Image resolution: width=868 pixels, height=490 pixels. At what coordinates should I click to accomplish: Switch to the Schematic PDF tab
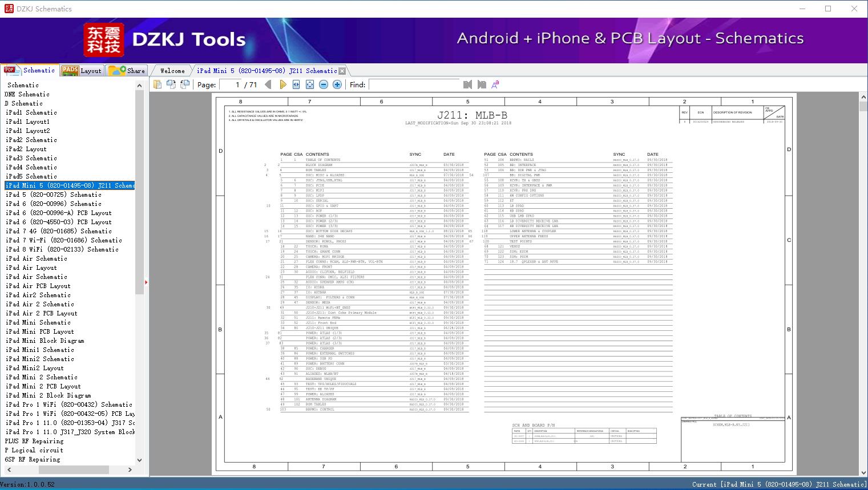30,70
